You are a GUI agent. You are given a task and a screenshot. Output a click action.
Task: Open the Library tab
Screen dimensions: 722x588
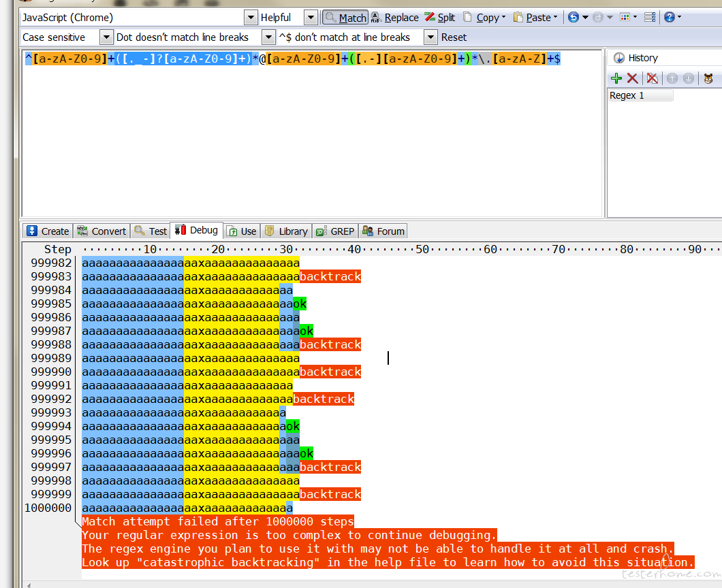(x=286, y=231)
